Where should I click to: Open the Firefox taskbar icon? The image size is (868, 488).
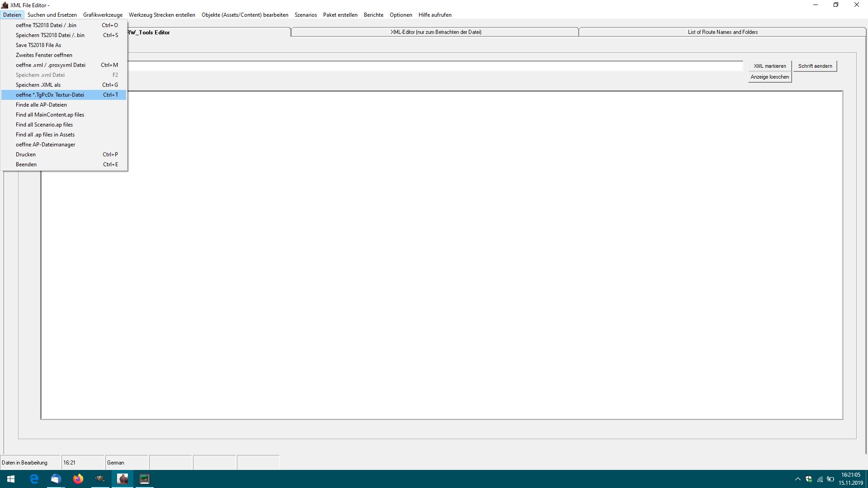tap(78, 479)
